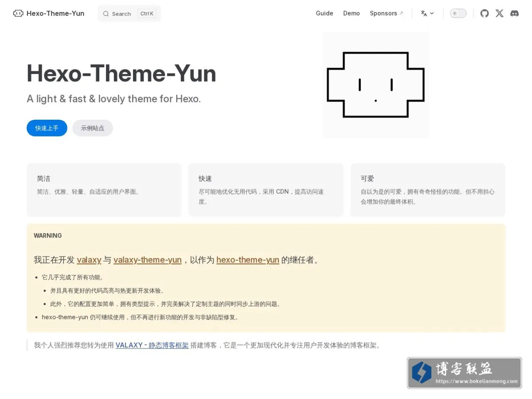Open the valaxy-theme-yun link
This screenshot has height=399, width=532.
[148, 260]
